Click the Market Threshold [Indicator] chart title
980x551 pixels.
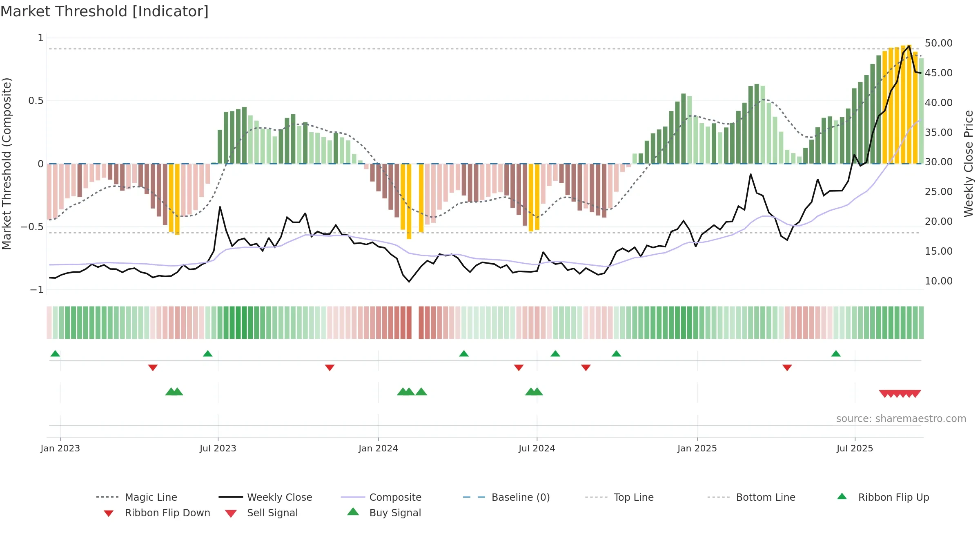click(x=105, y=11)
